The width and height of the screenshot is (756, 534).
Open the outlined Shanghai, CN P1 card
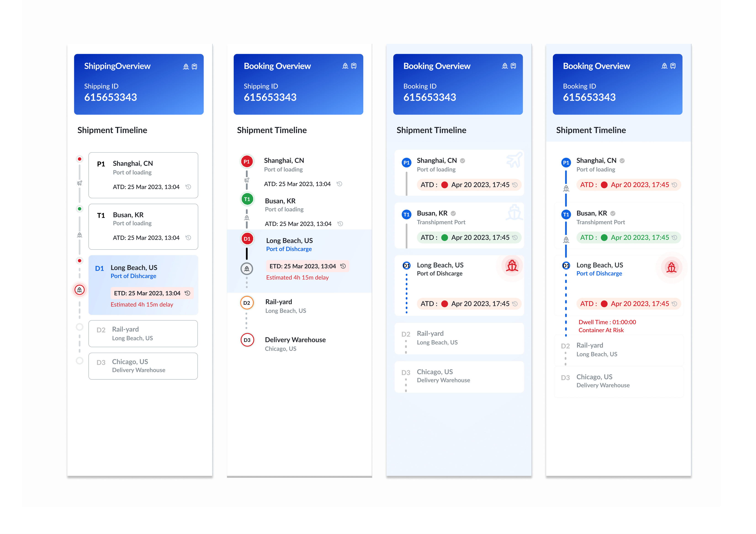tap(143, 175)
